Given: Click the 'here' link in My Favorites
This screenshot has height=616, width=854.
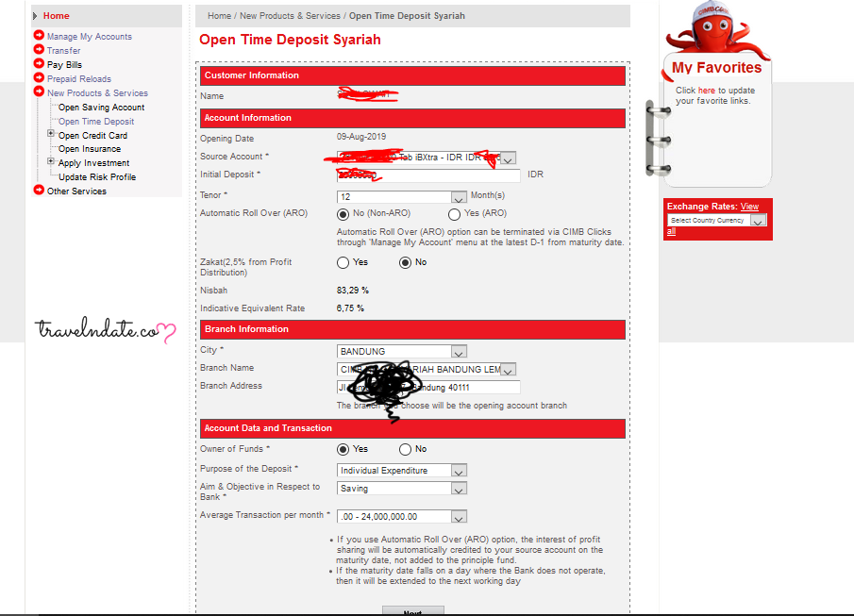Looking at the screenshot, I should coord(707,91).
